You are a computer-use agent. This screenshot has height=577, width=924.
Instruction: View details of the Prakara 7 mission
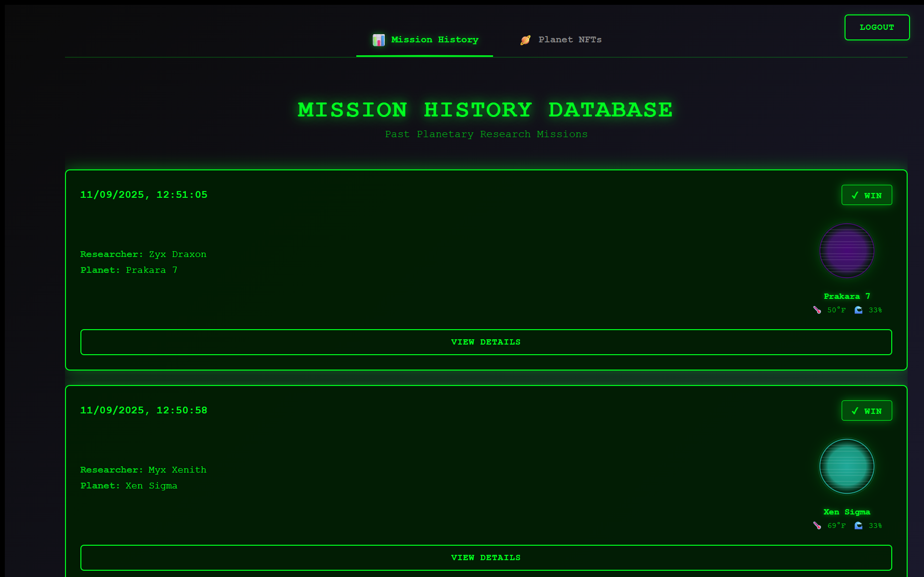tap(486, 342)
